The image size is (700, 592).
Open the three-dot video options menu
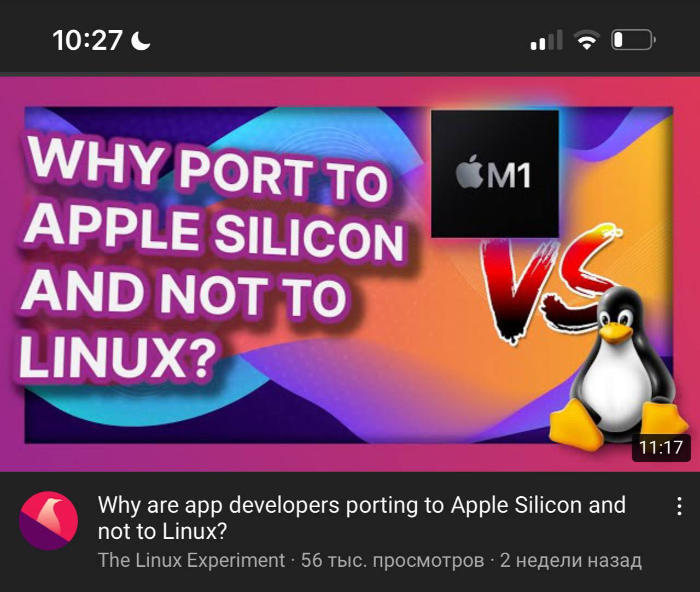click(x=679, y=506)
